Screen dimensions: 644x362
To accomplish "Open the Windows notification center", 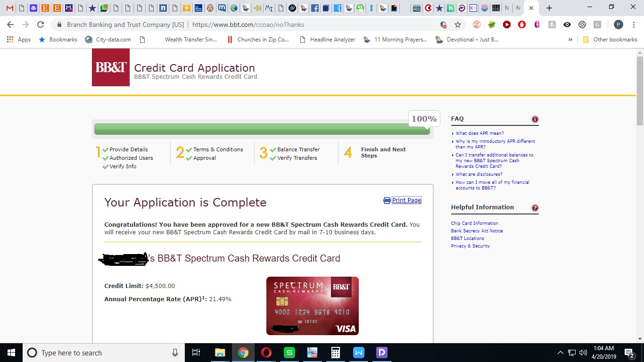I will [629, 353].
